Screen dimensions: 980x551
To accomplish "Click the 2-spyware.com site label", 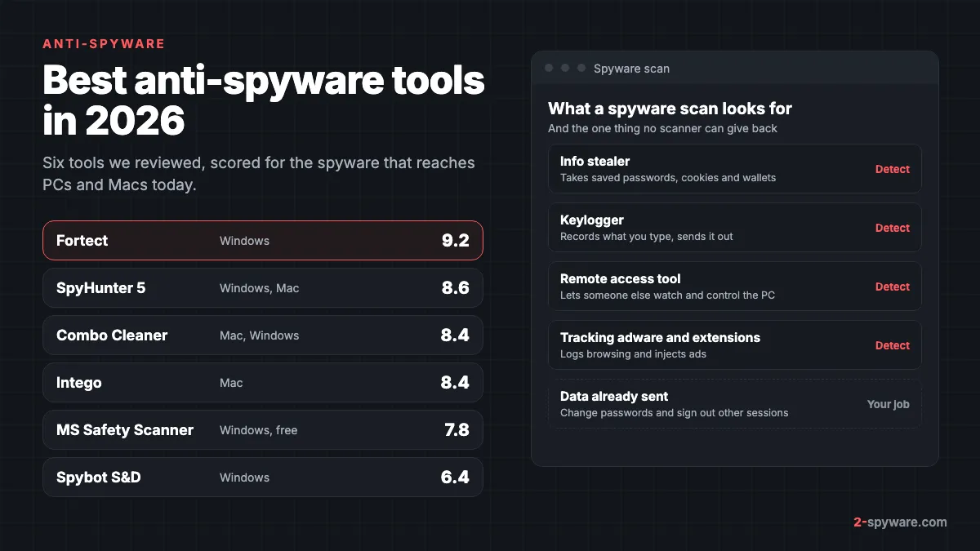I will pos(900,522).
